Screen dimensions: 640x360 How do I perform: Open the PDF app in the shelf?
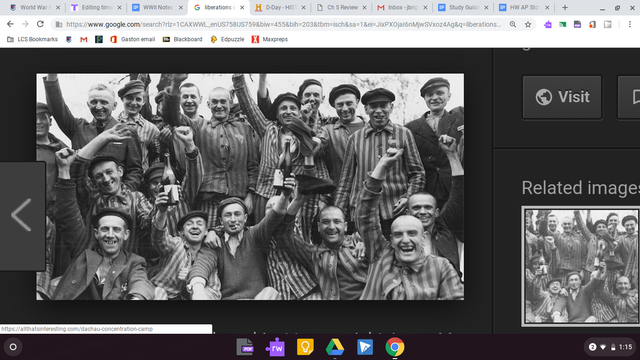[245, 347]
